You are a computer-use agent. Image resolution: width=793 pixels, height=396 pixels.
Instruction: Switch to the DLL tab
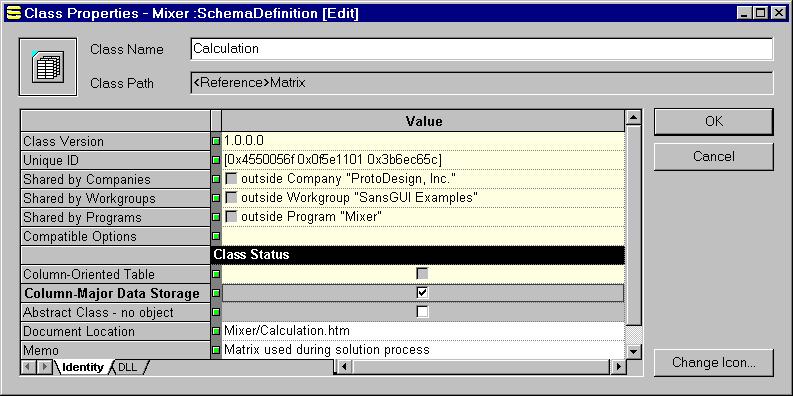[128, 367]
